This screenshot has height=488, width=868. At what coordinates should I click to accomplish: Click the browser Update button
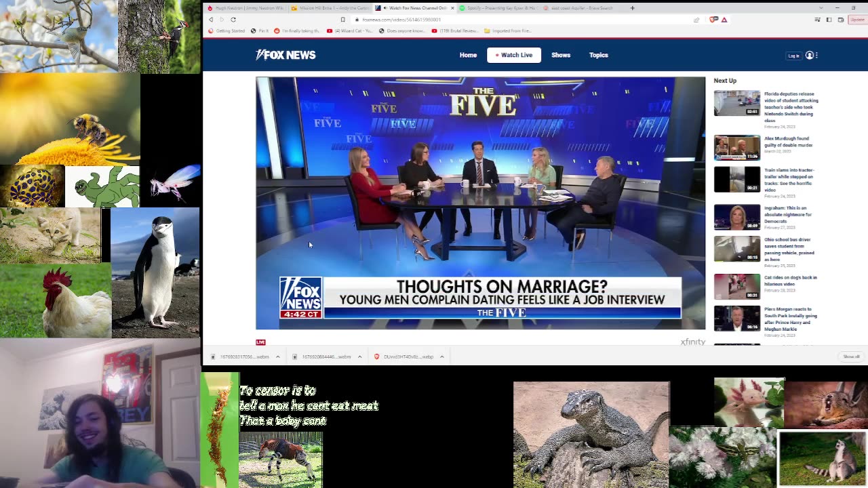pos(858,20)
